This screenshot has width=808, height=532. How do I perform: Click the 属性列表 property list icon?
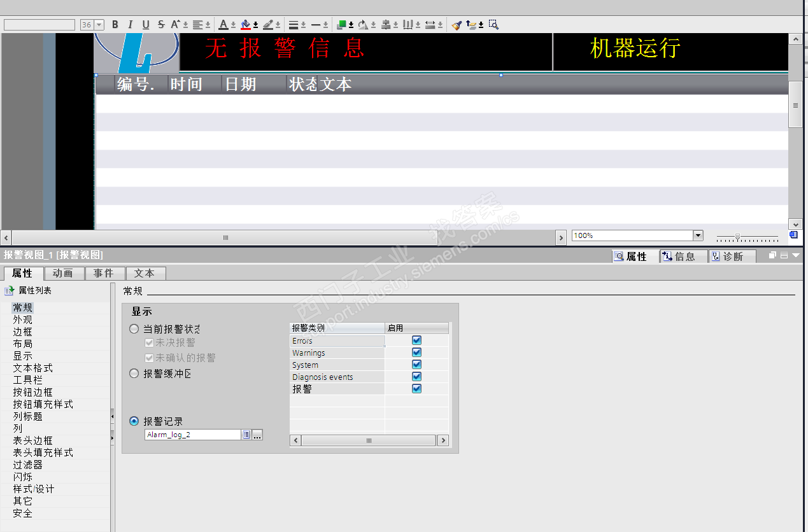click(9, 290)
